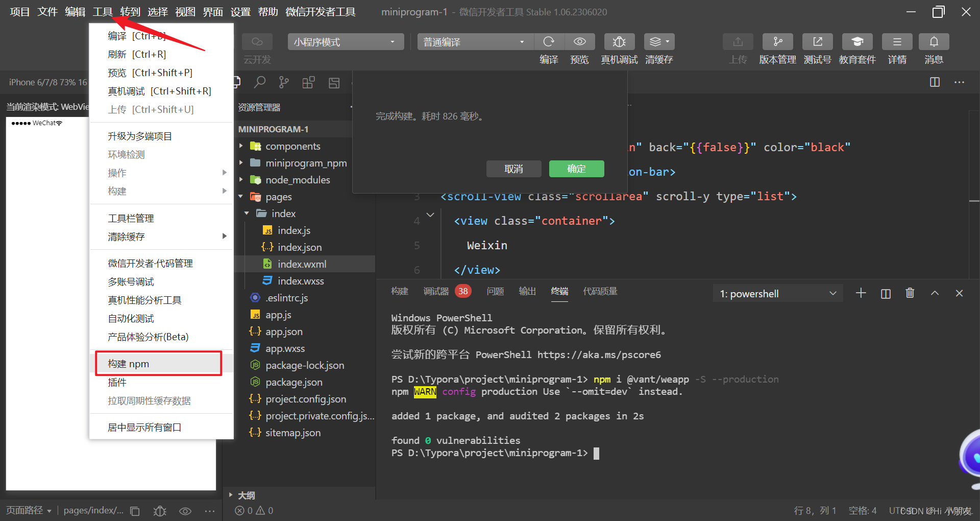Viewport: 980px width, 521px height.
Task: Add a new terminal with plus icon
Action: point(861,293)
